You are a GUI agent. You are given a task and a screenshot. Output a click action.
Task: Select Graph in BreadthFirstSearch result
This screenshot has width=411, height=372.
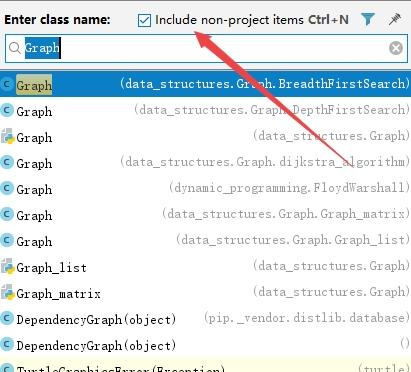point(205,84)
